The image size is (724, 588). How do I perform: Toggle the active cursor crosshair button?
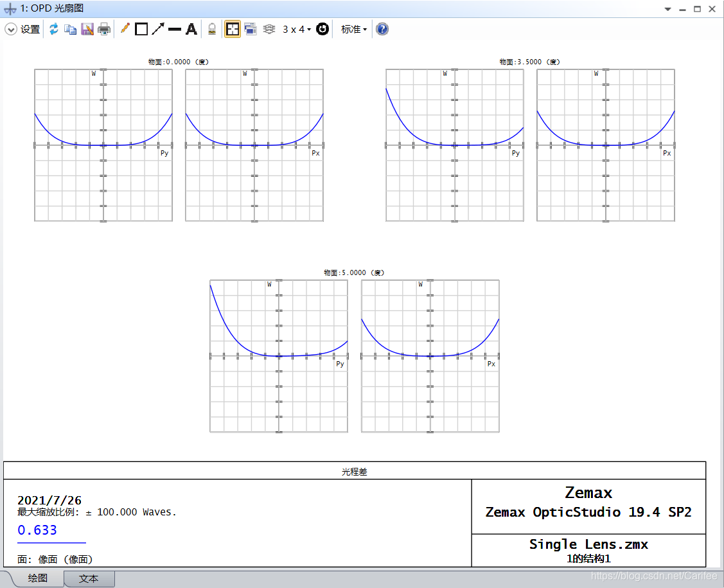point(233,29)
